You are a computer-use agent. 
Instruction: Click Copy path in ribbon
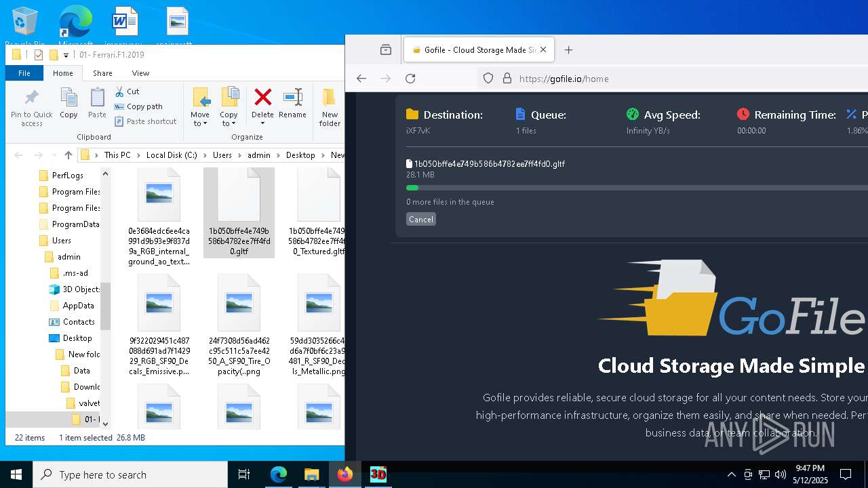point(138,106)
